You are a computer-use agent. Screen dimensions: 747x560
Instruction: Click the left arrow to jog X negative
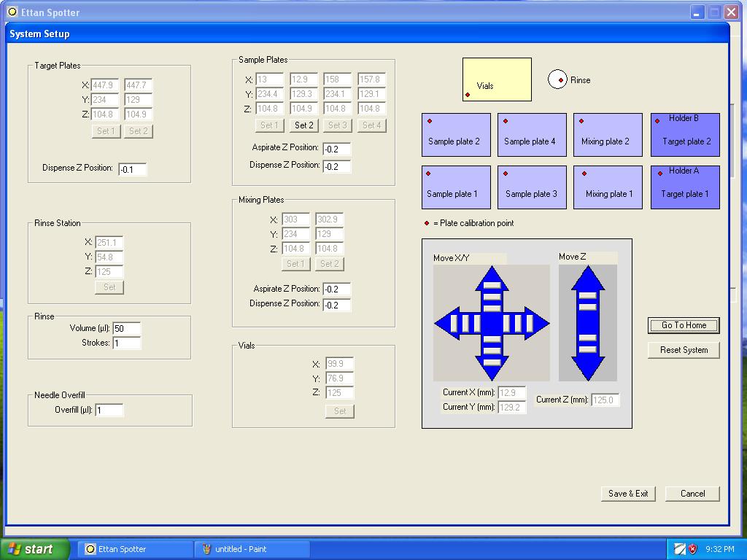pos(451,324)
